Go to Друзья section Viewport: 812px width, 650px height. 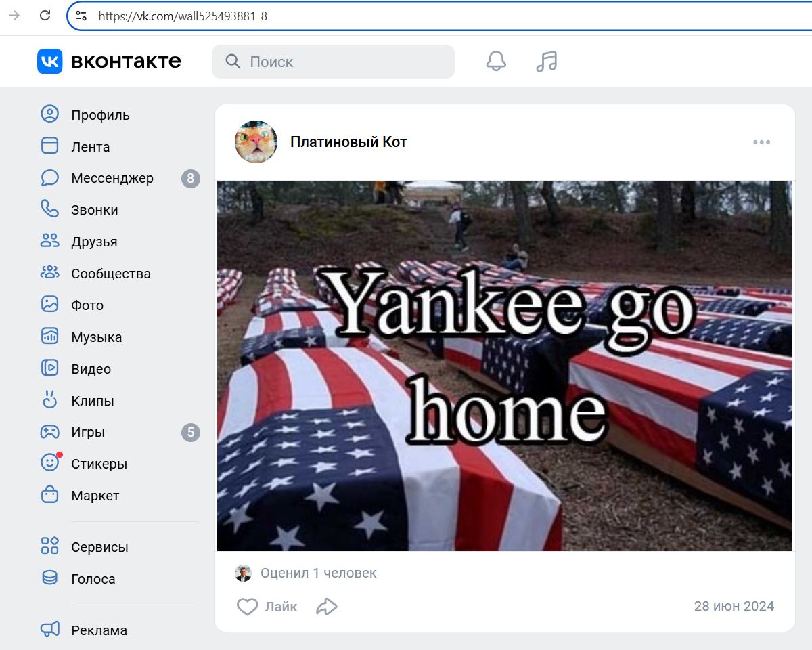click(94, 242)
